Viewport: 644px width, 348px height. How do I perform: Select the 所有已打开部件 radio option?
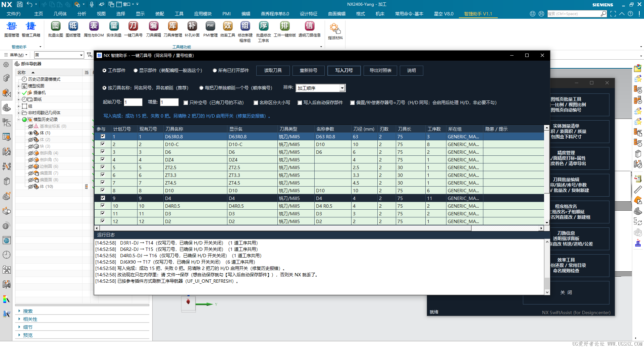tap(231, 70)
